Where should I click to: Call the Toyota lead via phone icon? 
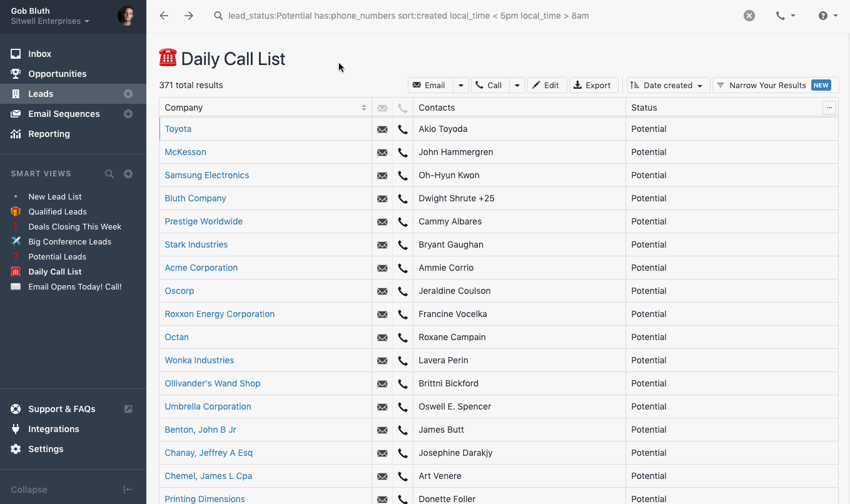[x=403, y=129]
